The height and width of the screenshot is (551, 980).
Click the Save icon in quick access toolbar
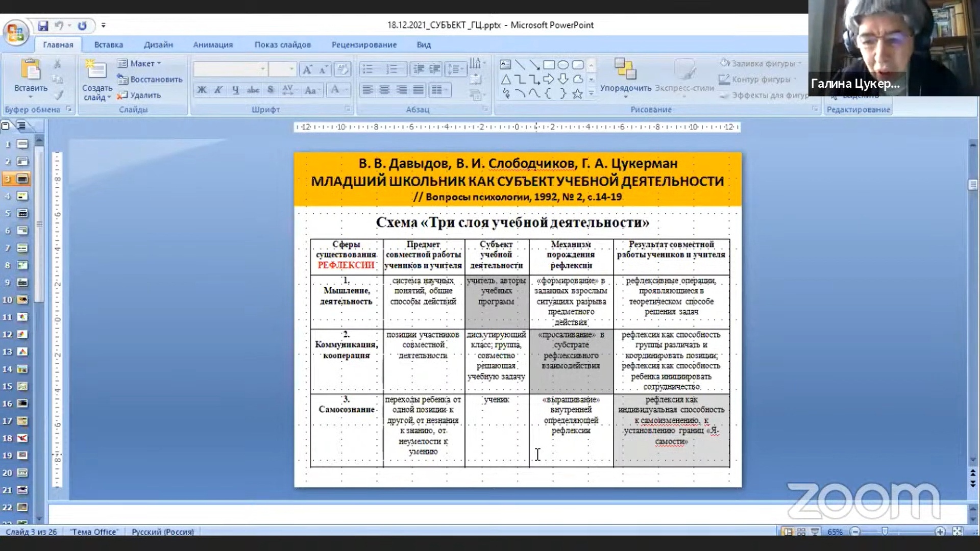point(43,26)
